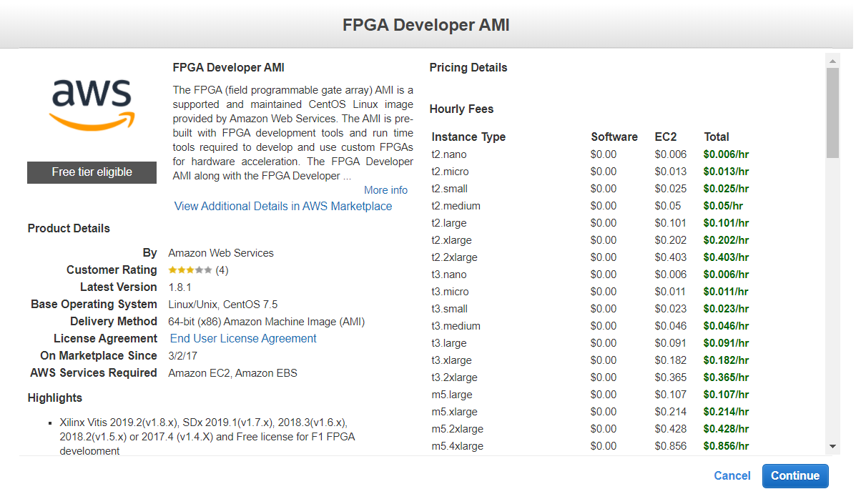Click the t2.xlarge instance type

pyautogui.click(x=451, y=240)
